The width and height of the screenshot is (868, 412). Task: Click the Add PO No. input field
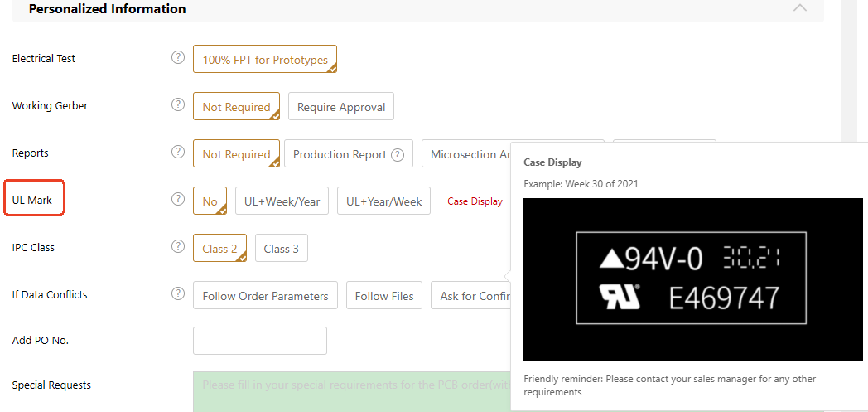coord(259,341)
